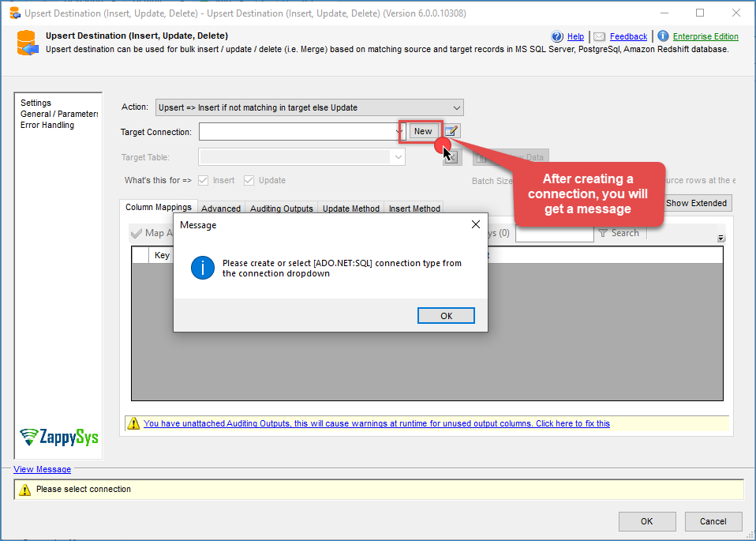The height and width of the screenshot is (541, 756).
Task: Click the New connection button
Action: pyautogui.click(x=423, y=131)
